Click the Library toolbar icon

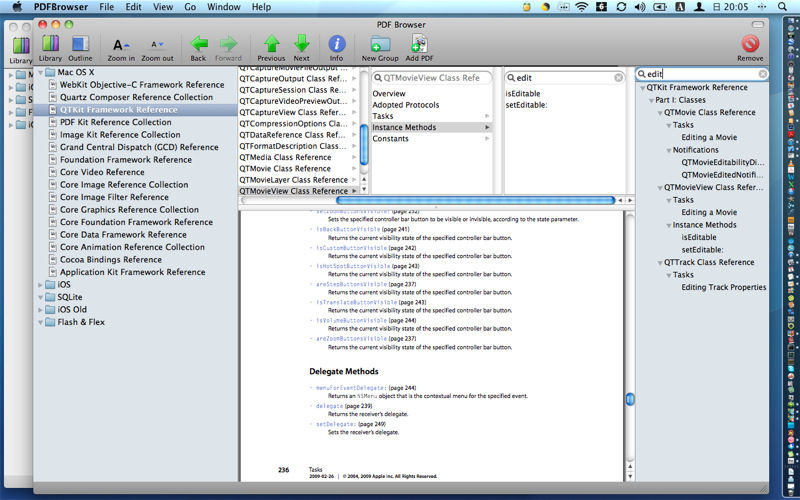coord(50,44)
